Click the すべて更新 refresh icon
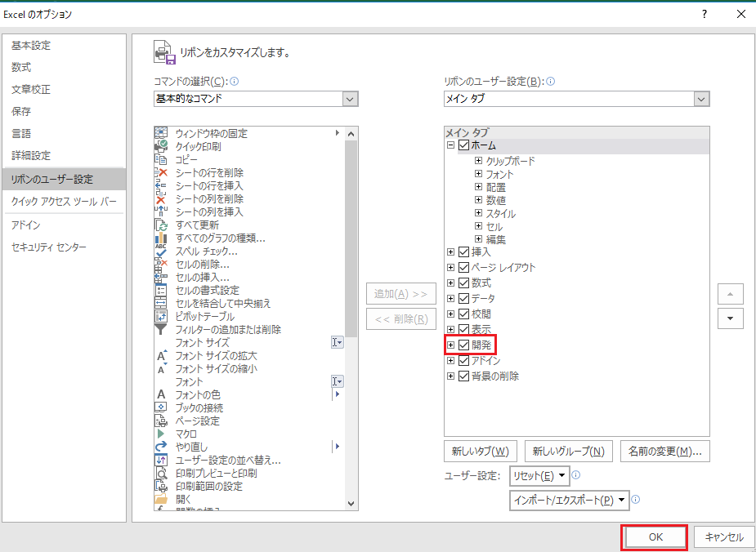 pyautogui.click(x=160, y=225)
